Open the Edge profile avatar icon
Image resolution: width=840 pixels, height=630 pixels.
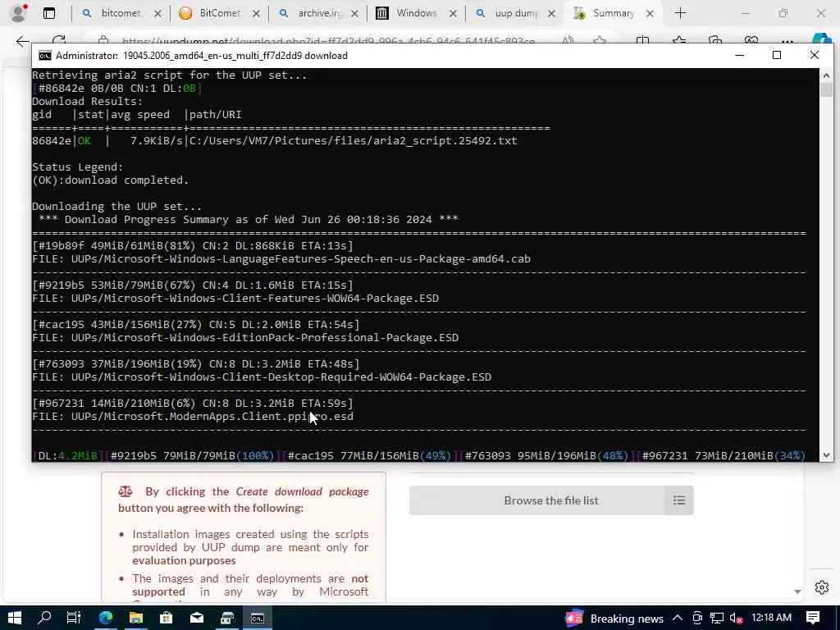click(x=18, y=13)
